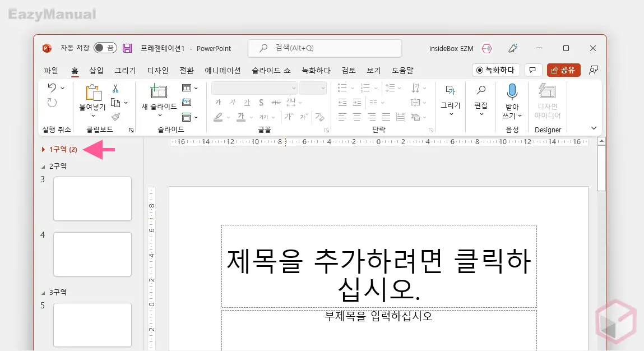Click the Cut scissors icon
Image resolution: width=644 pixels, height=351 pixels.
(x=115, y=89)
